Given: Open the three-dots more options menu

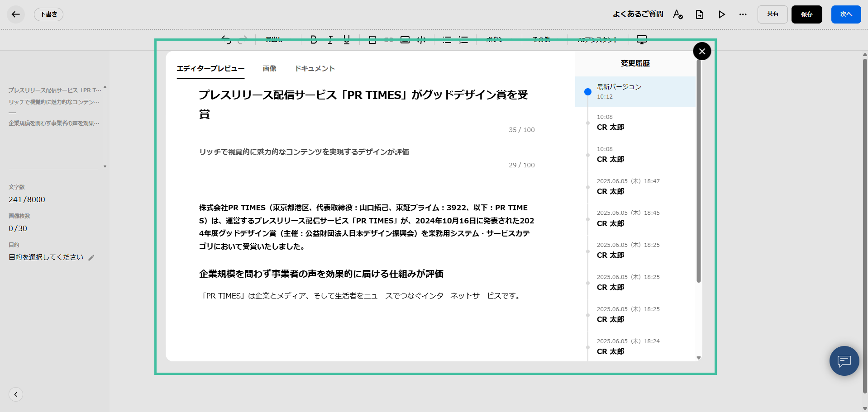Looking at the screenshot, I should click(743, 14).
